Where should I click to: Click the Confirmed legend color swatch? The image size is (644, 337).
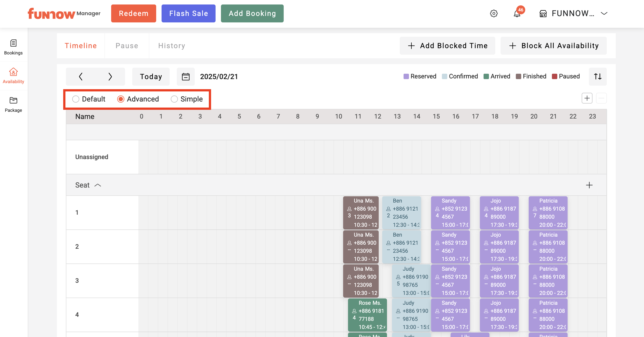[x=445, y=76]
